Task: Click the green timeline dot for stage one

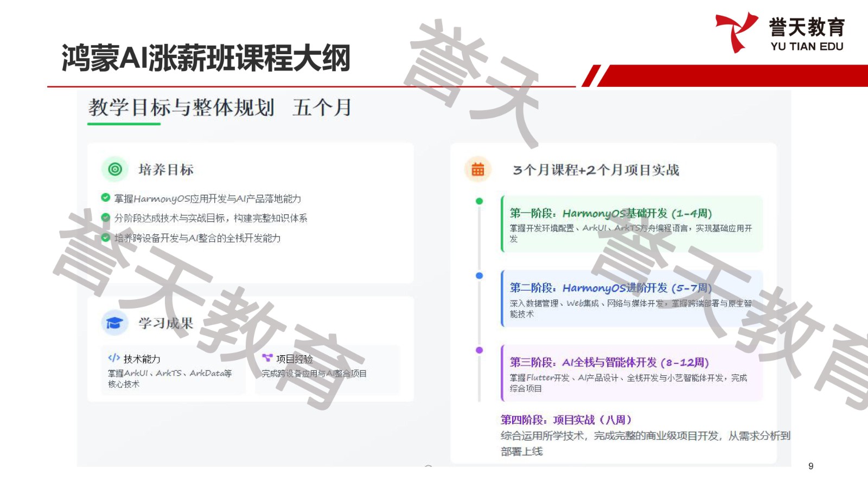Action: coord(479,201)
